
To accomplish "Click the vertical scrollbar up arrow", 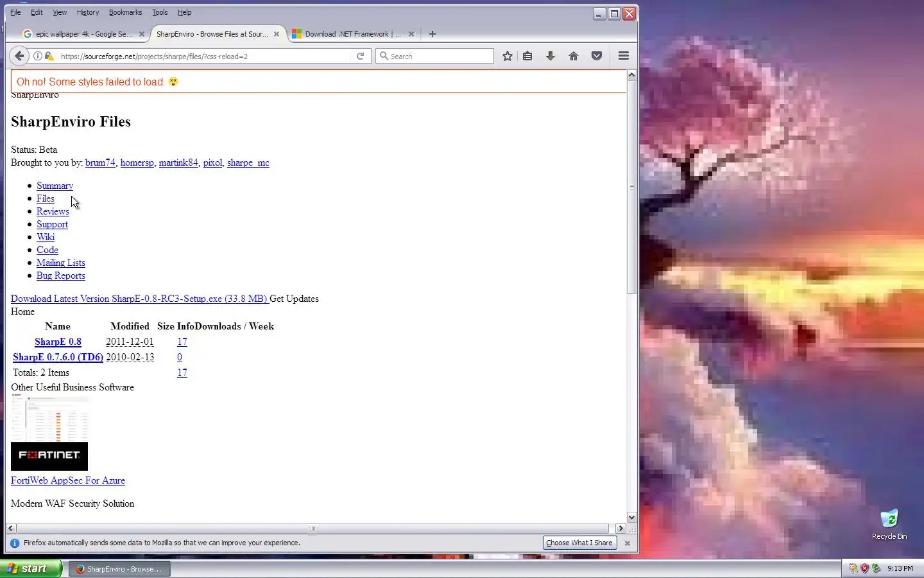I will pos(631,75).
